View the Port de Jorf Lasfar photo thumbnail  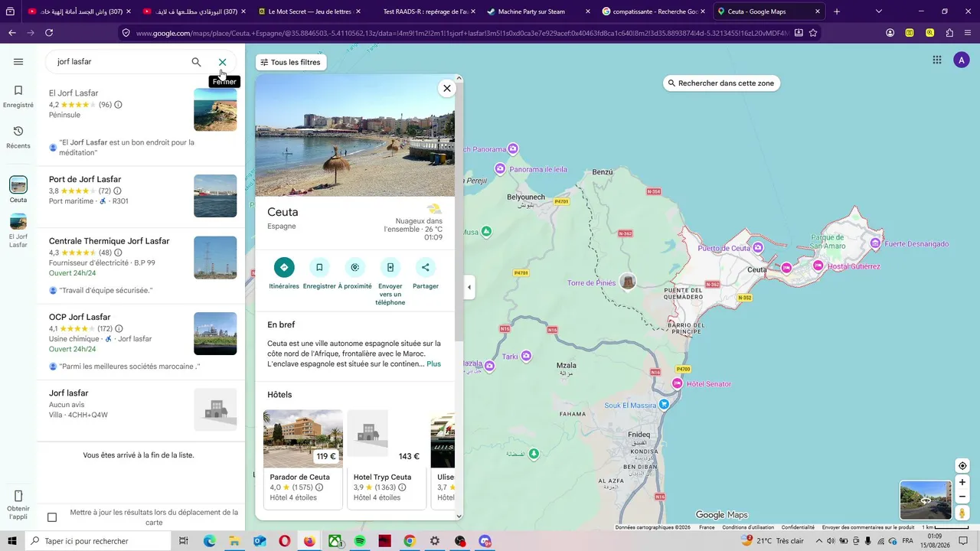coord(215,196)
